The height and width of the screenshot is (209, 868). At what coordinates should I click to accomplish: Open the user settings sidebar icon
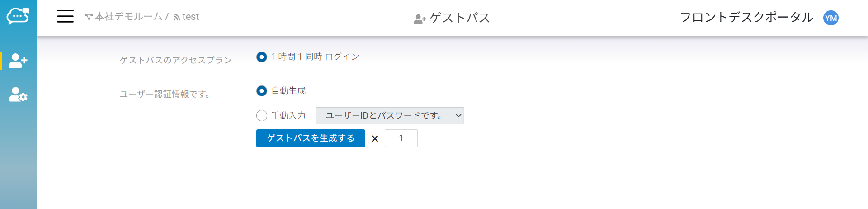pos(18,95)
